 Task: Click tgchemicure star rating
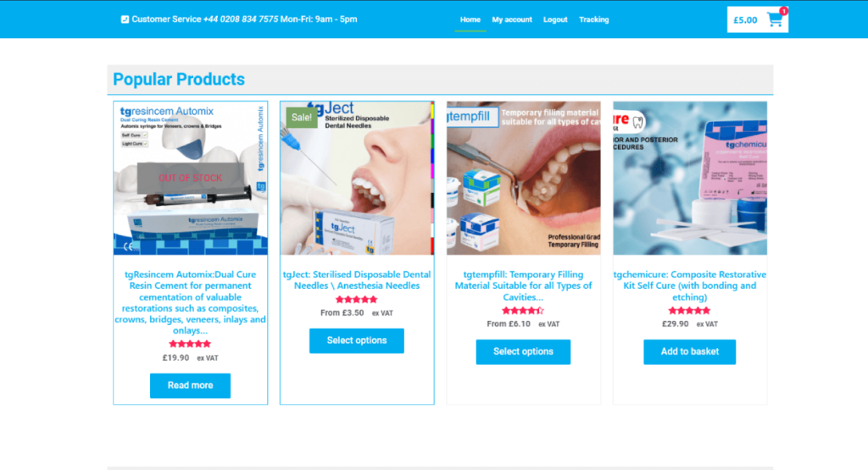pos(689,311)
